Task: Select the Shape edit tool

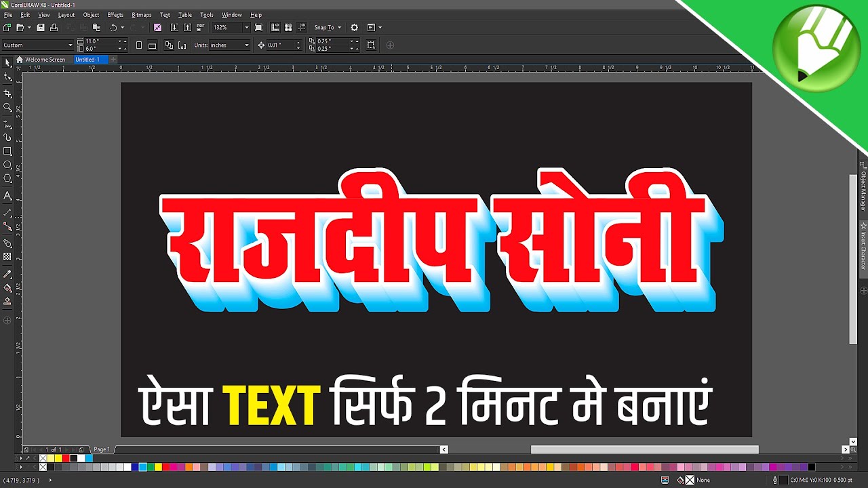Action: [x=7, y=77]
